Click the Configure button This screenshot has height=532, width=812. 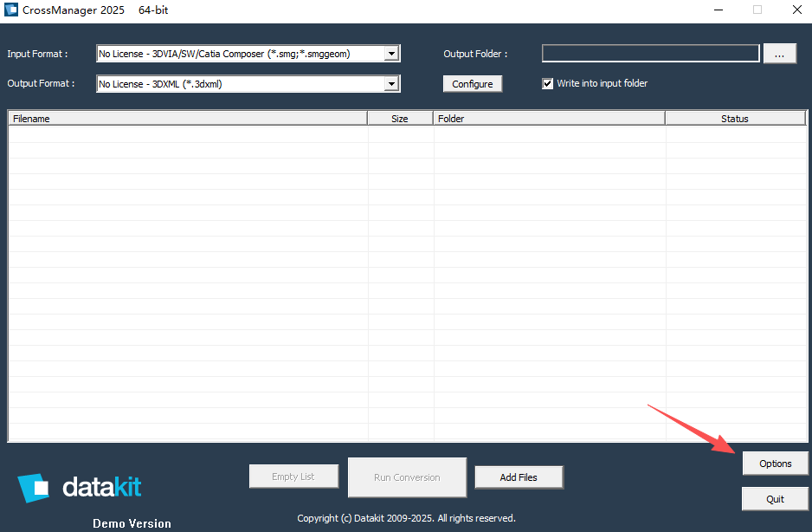[x=472, y=83]
